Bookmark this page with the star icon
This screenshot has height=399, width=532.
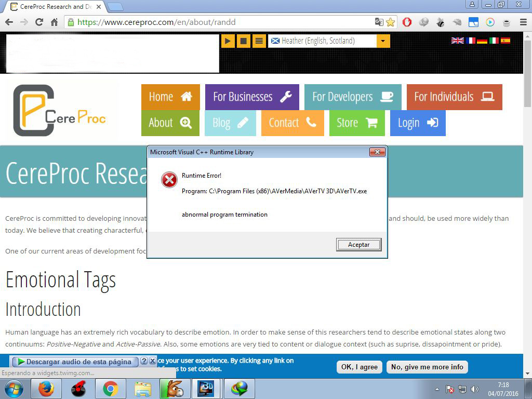pyautogui.click(x=391, y=22)
